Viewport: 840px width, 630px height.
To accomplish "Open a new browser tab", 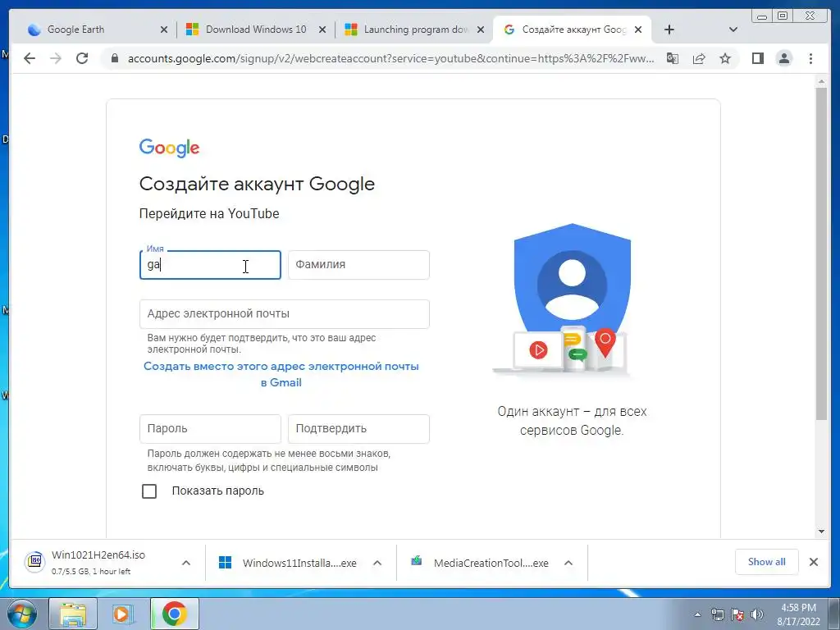I will click(x=669, y=30).
